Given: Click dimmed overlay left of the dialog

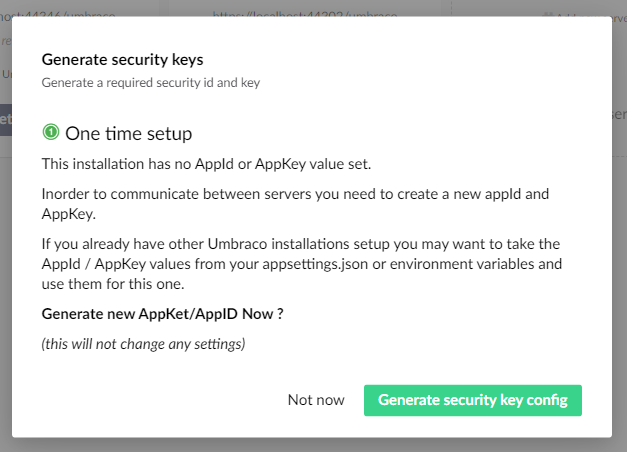Looking at the screenshot, I should [x=6, y=280].
